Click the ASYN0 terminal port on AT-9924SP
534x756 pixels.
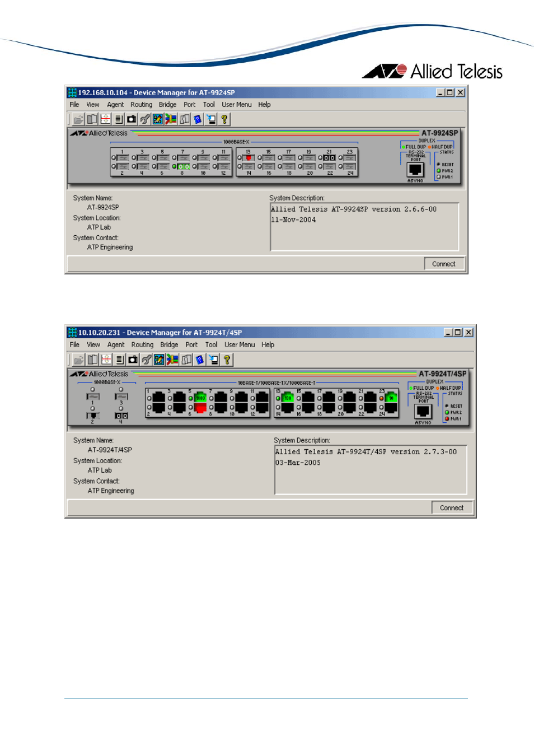pyautogui.click(x=415, y=170)
